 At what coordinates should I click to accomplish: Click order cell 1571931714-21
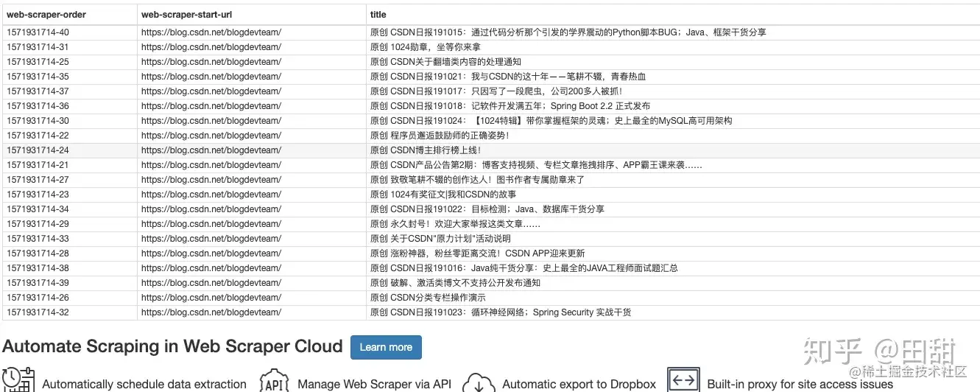38,165
